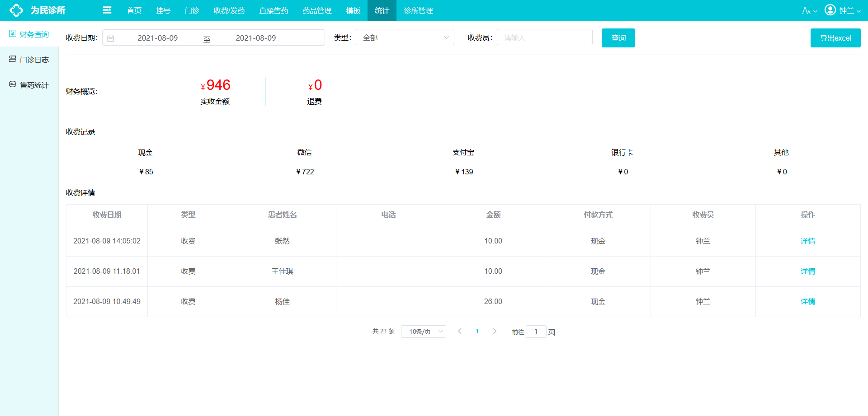Viewport: 868px width, 416px height.
Task: Click the 支付宝 ¥139 amount
Action: [464, 172]
